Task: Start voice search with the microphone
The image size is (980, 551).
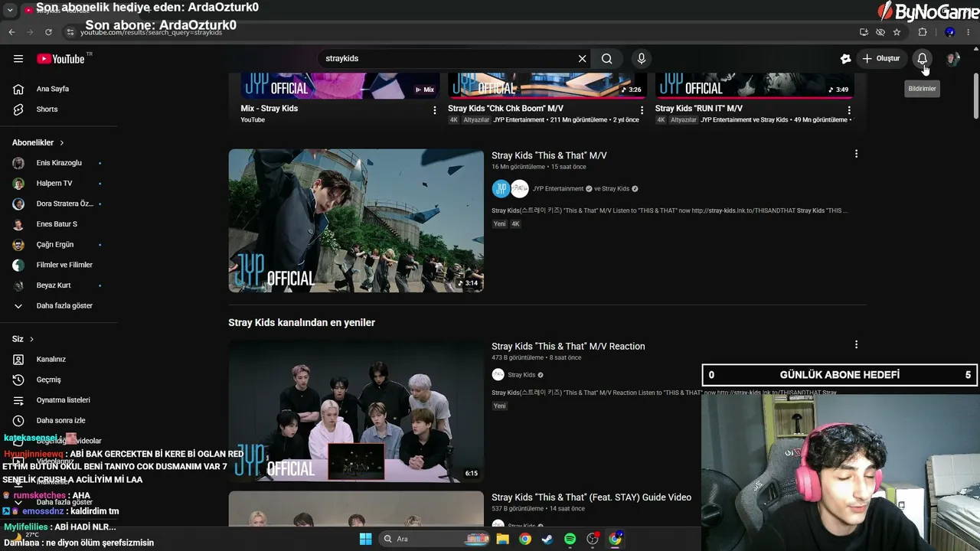Action: (642, 59)
